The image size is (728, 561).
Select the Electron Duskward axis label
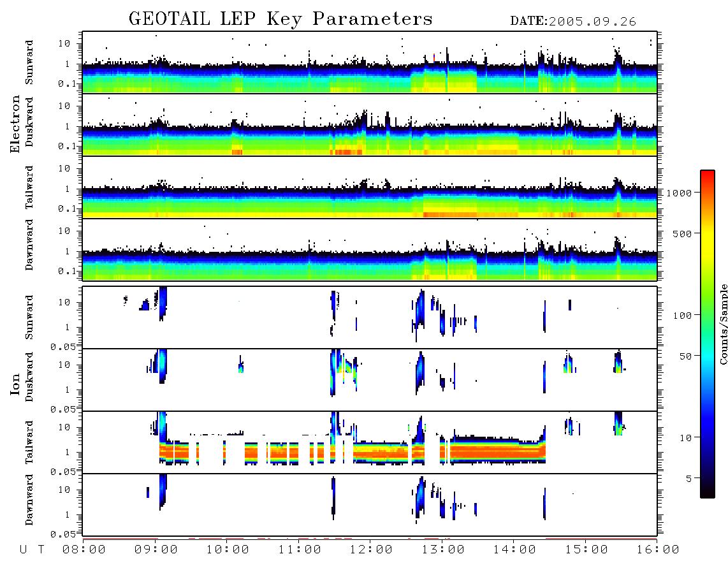point(30,122)
